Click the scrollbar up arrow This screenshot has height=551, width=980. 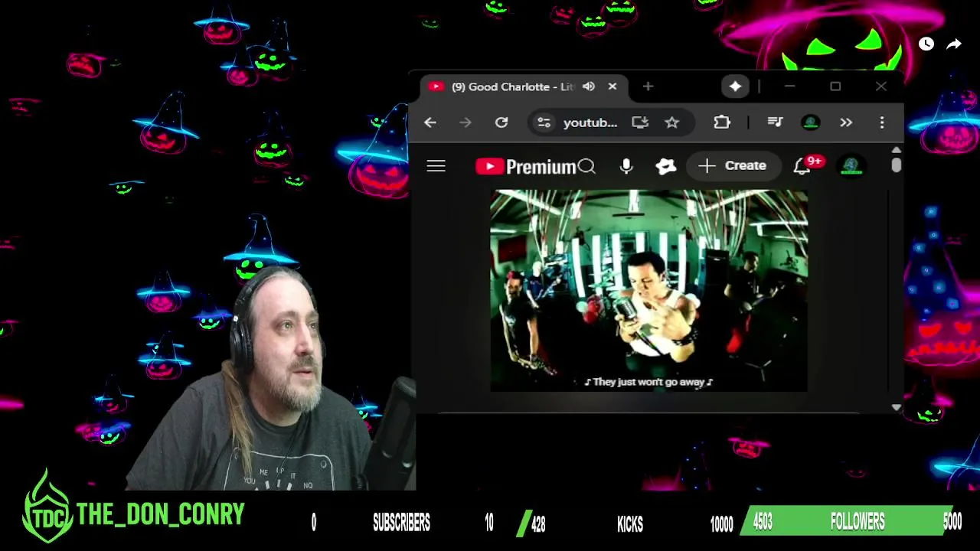897,150
